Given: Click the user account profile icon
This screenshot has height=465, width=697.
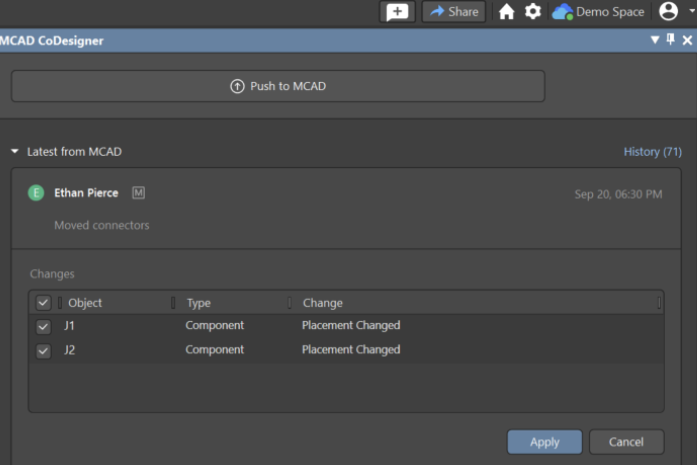Looking at the screenshot, I should coord(669,12).
